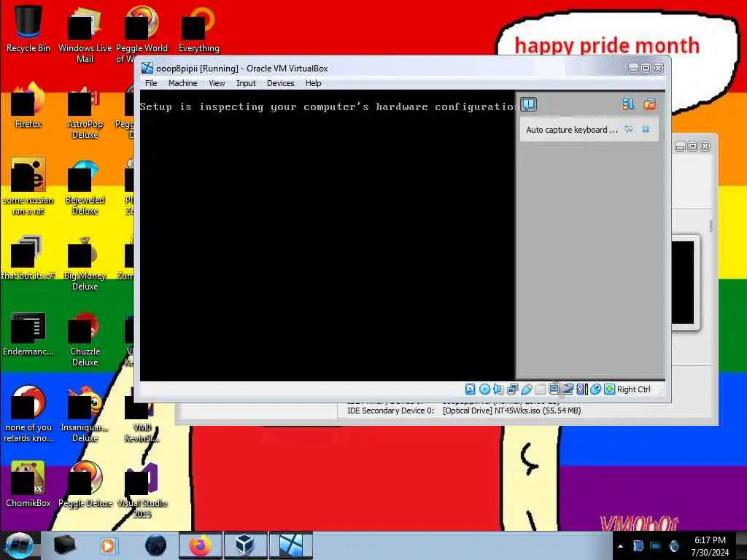This screenshot has width=747, height=560.
Task: Open the File menu in VirtualBox
Action: [151, 83]
